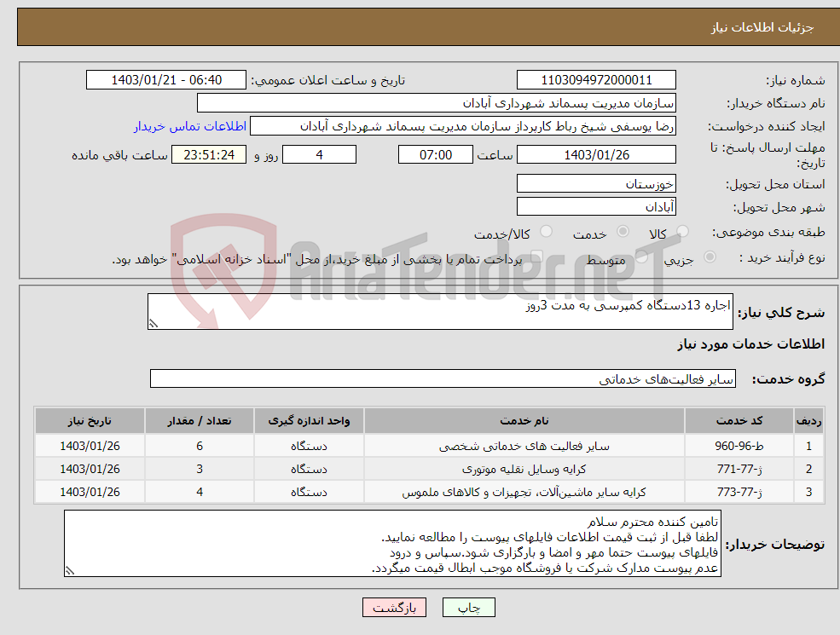Screen dimensions: 840x635
Task: Click the تاریخ نیاز column header
Action: [x=90, y=421]
